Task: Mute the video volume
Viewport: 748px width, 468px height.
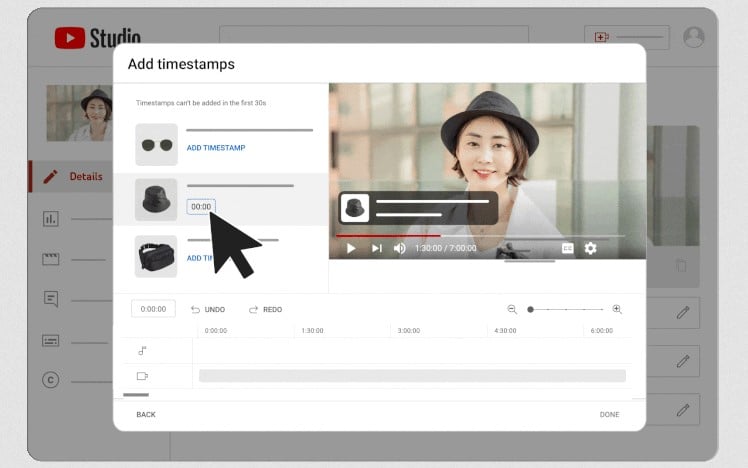Action: pyautogui.click(x=400, y=248)
